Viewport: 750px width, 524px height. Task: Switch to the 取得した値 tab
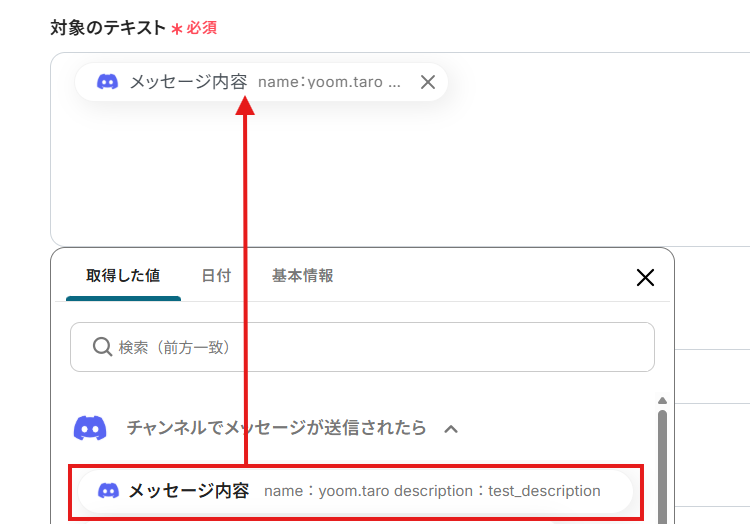[x=123, y=276]
